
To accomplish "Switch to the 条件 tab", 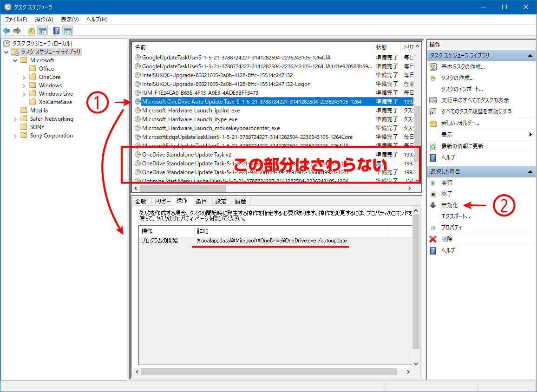I will click(x=202, y=201).
